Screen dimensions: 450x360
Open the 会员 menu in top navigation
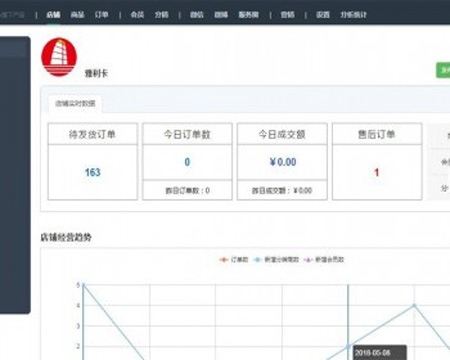pyautogui.click(x=137, y=15)
